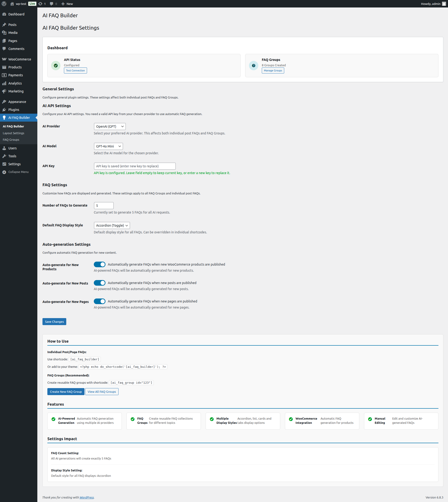Click the FAQ Groups question mark icon
448x502 pixels.
coord(254,66)
